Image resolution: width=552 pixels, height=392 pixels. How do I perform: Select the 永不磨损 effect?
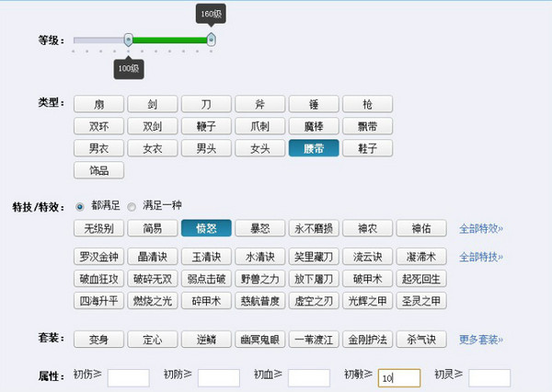314,229
